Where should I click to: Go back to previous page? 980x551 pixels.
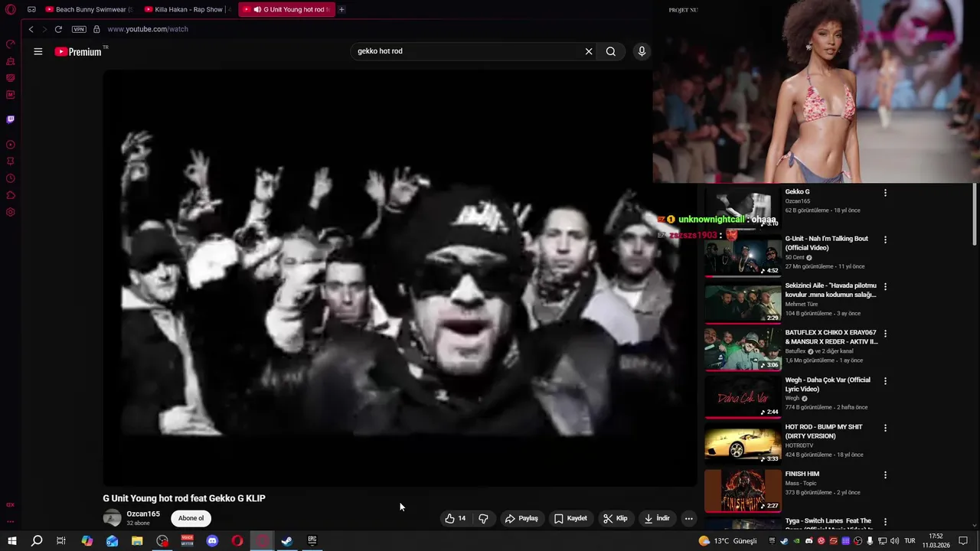[x=31, y=29]
